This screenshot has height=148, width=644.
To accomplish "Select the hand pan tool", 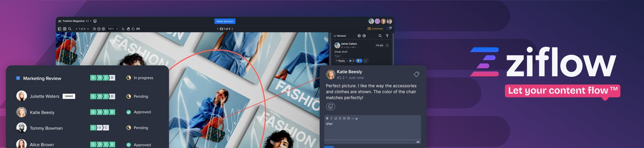I will click(x=128, y=29).
